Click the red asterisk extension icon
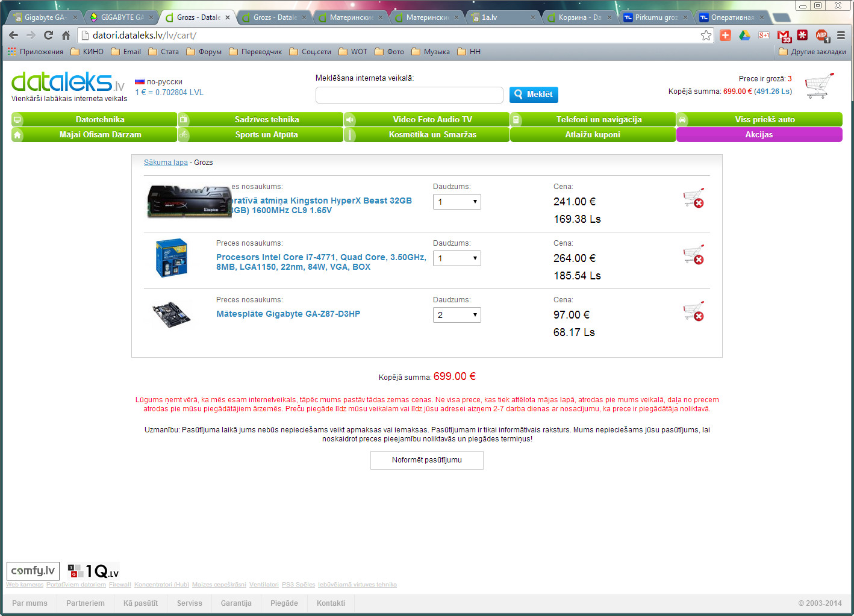The width and height of the screenshot is (854, 616). click(802, 35)
